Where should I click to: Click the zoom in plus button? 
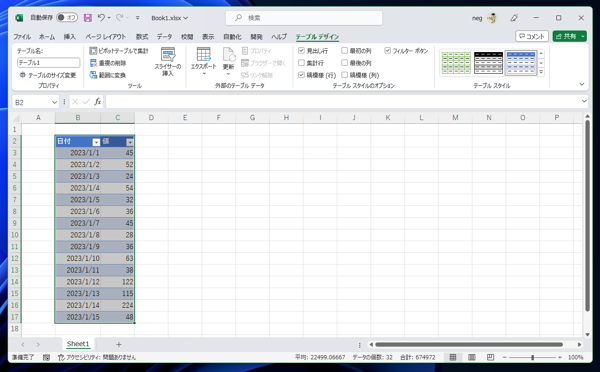(x=560, y=357)
